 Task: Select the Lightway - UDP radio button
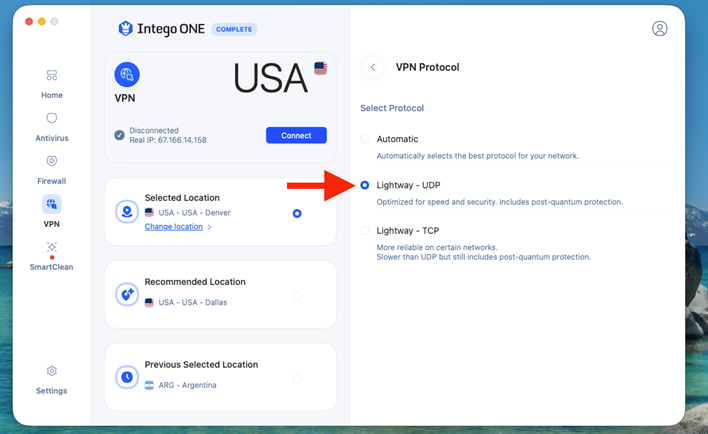pos(364,185)
